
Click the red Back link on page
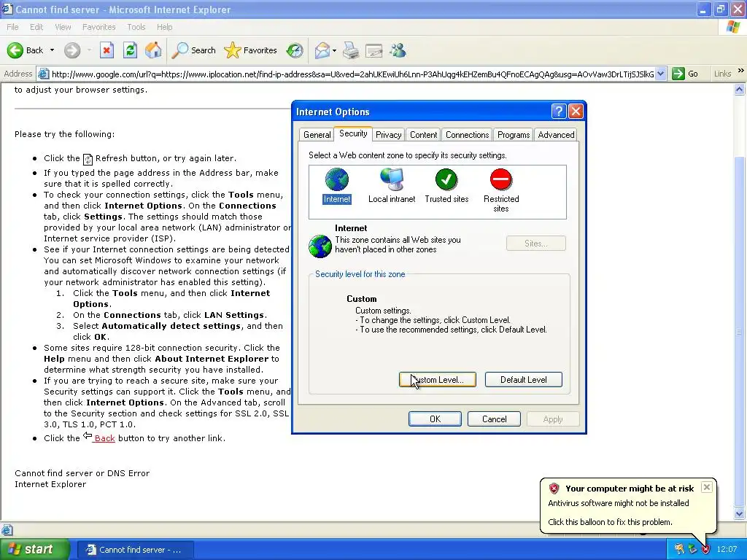105,438
